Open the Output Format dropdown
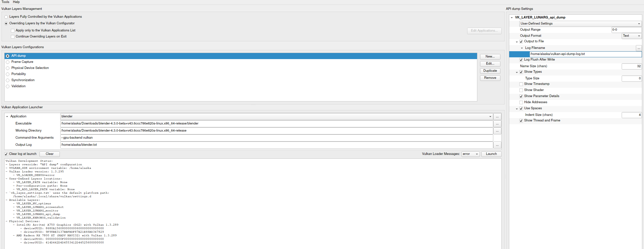The width and height of the screenshot is (644, 249). (631, 36)
